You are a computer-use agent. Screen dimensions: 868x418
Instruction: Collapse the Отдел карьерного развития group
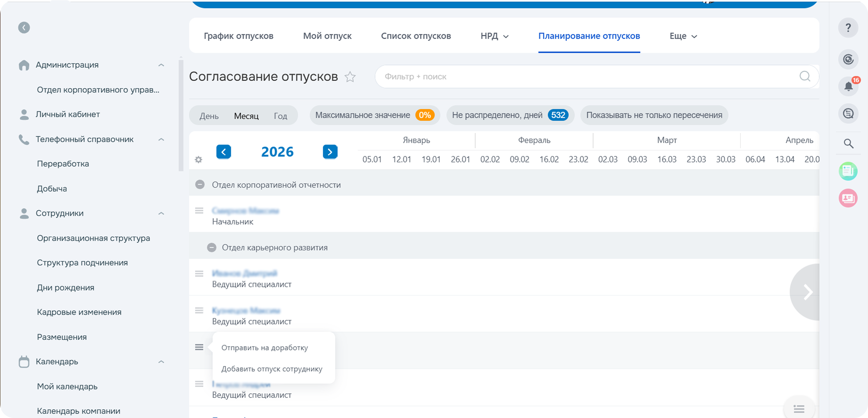(212, 247)
